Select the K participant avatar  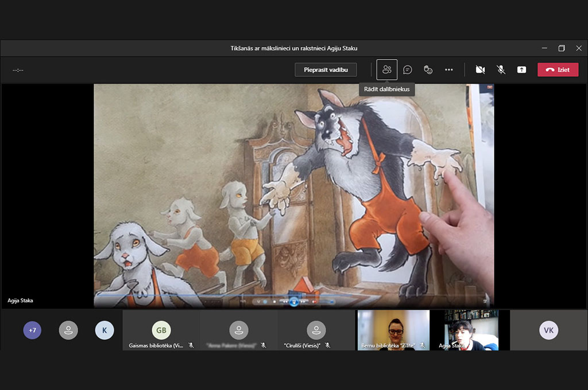105,330
